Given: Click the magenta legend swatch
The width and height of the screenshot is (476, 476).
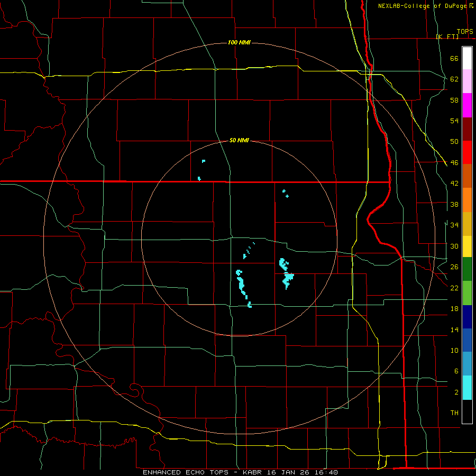Looking at the screenshot, I should click(467, 105).
